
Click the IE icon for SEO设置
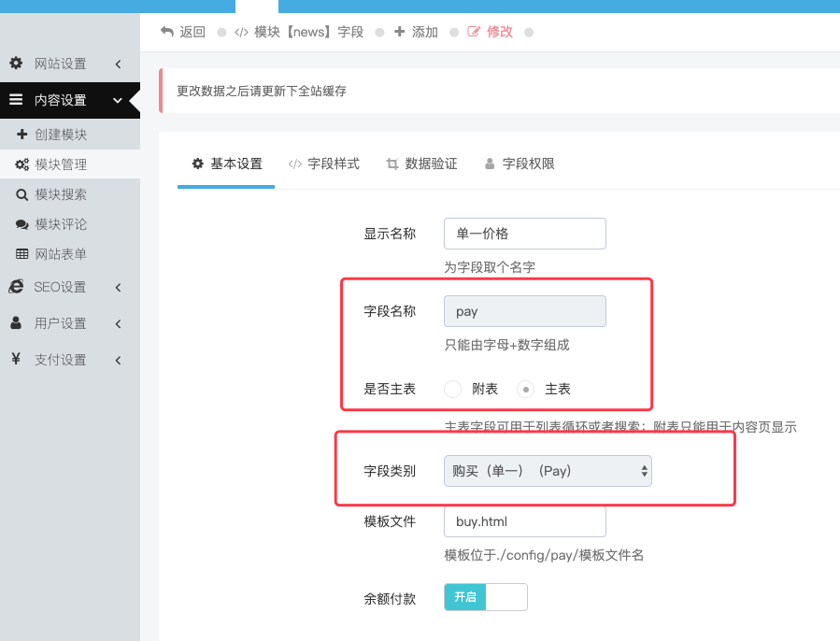coord(16,286)
